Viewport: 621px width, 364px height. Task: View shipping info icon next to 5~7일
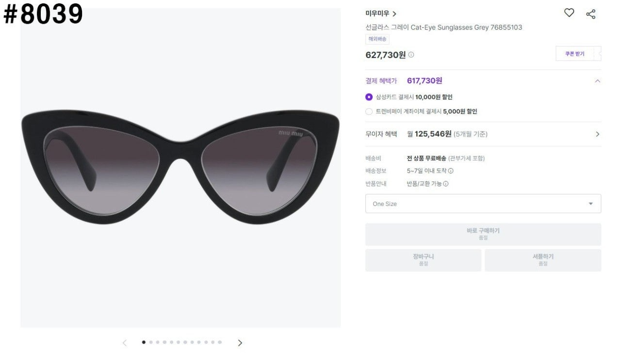451,171
